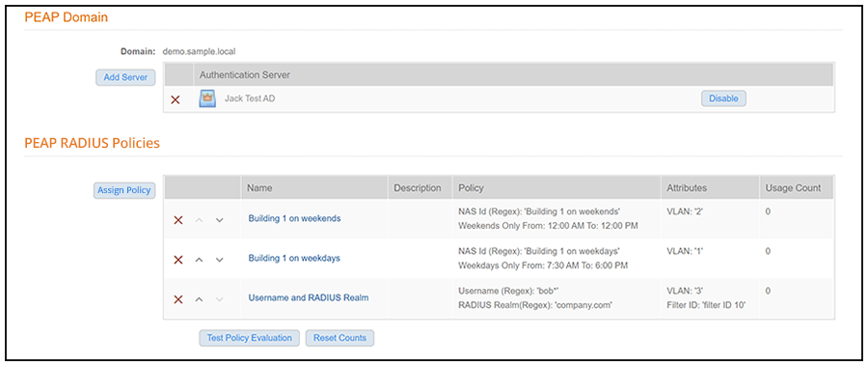The height and width of the screenshot is (366, 868).
Task: Click the Reset Counts button
Action: (339, 338)
